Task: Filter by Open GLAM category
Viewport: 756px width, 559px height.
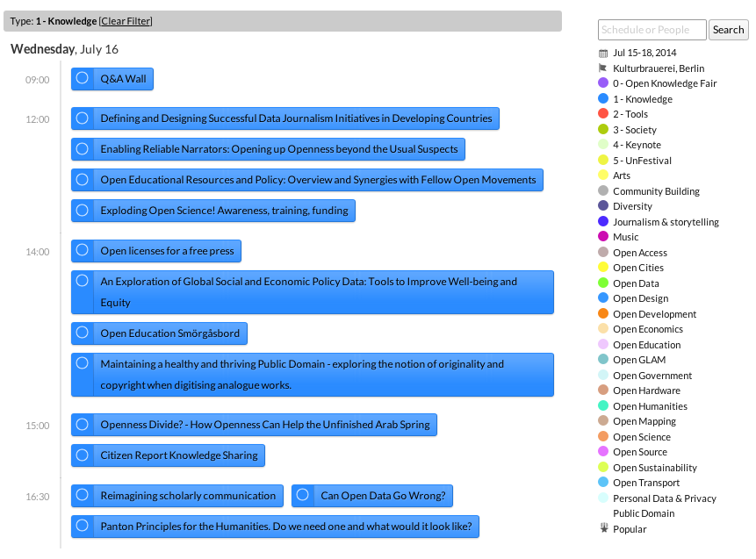Action: [x=639, y=360]
